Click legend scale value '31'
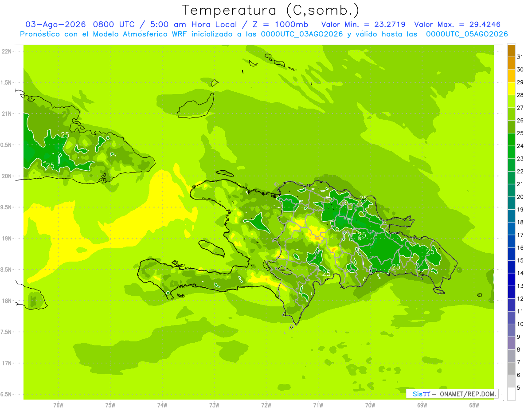This screenshot has height=411, width=532. pos(520,57)
